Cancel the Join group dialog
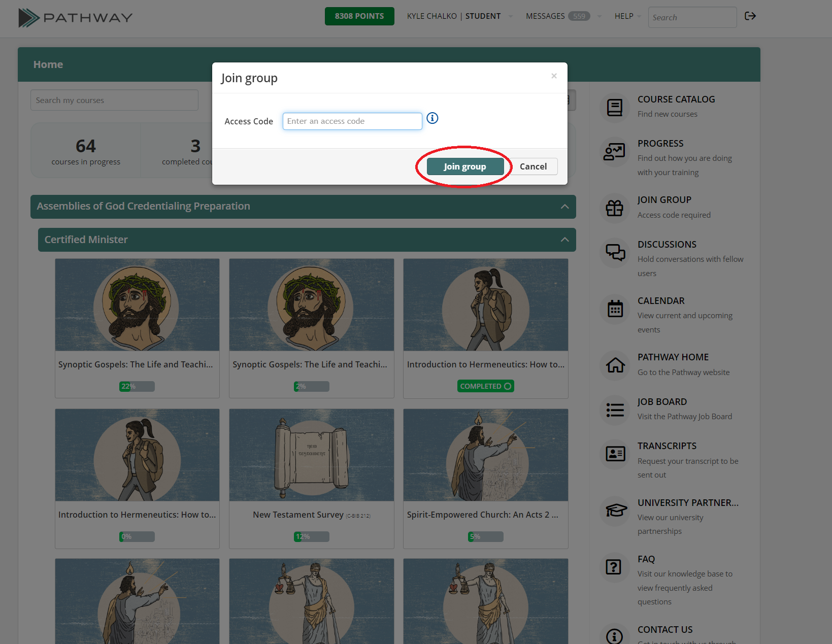 pos(533,166)
